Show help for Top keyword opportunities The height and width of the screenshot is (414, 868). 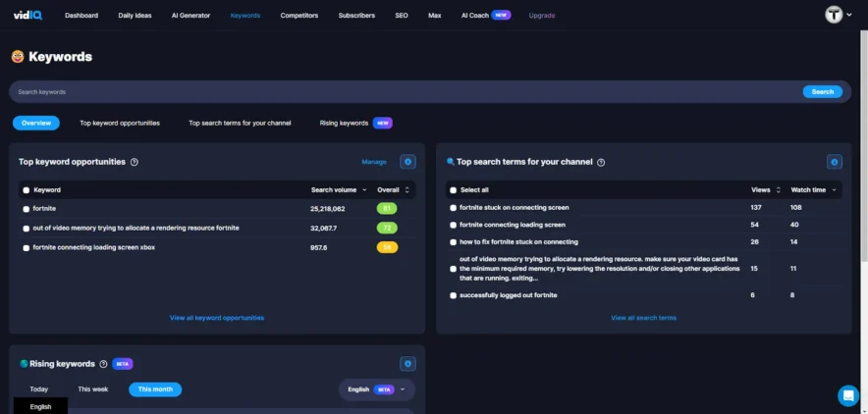(134, 162)
